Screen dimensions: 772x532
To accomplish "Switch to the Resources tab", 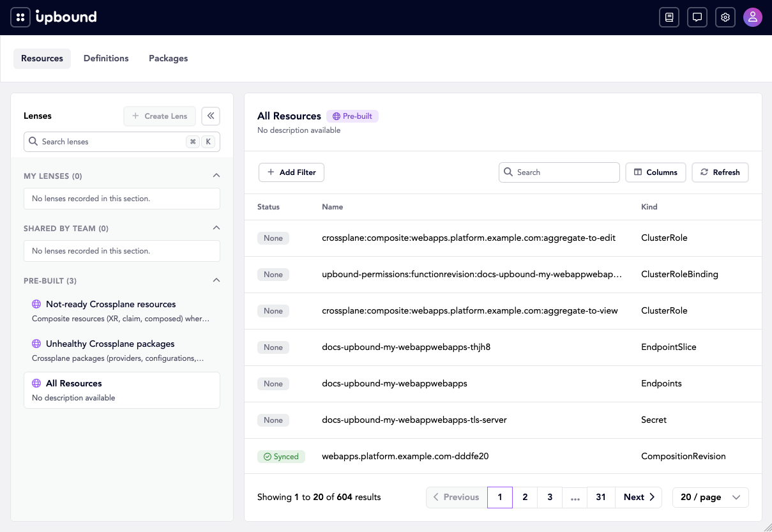I will coord(42,58).
